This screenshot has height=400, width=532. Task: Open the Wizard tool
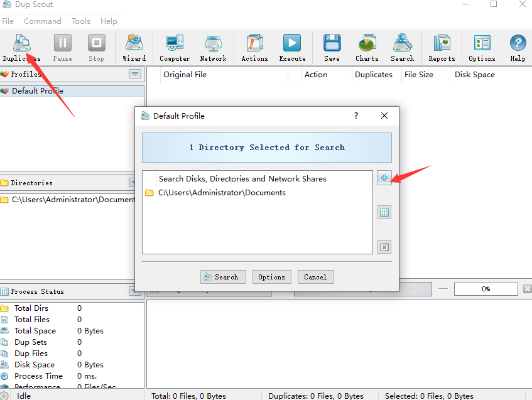click(134, 48)
